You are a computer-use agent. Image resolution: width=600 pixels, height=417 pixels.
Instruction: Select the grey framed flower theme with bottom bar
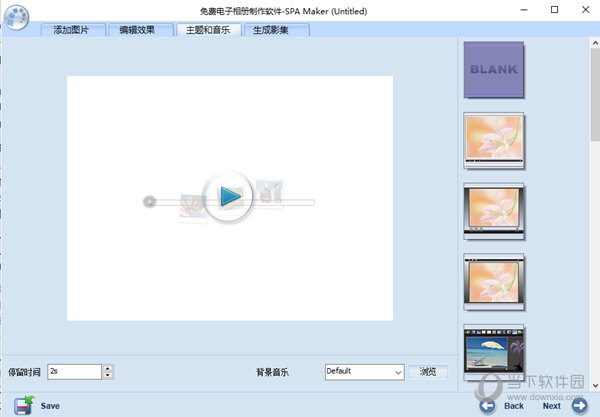[x=494, y=211]
